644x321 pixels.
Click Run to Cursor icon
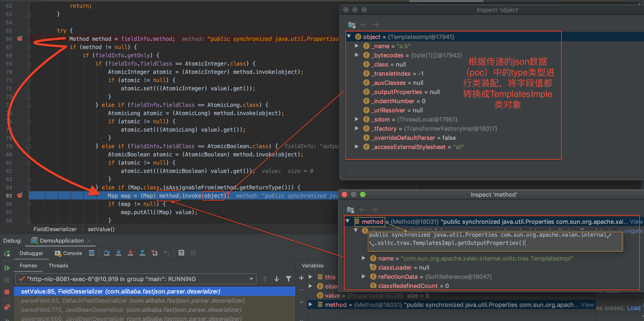click(x=166, y=253)
